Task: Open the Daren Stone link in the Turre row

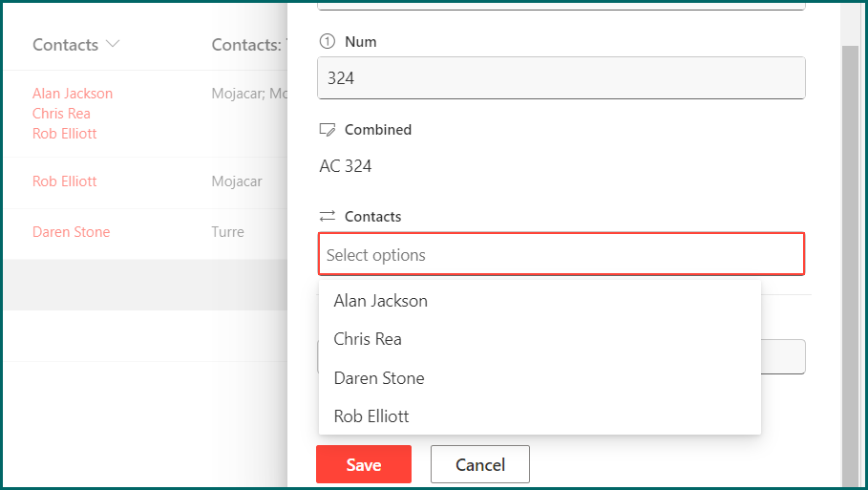Action: point(72,232)
